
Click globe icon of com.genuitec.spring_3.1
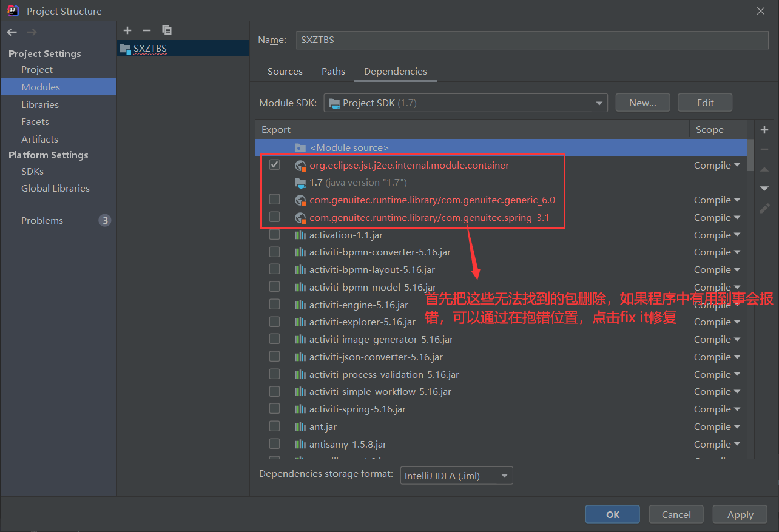300,217
